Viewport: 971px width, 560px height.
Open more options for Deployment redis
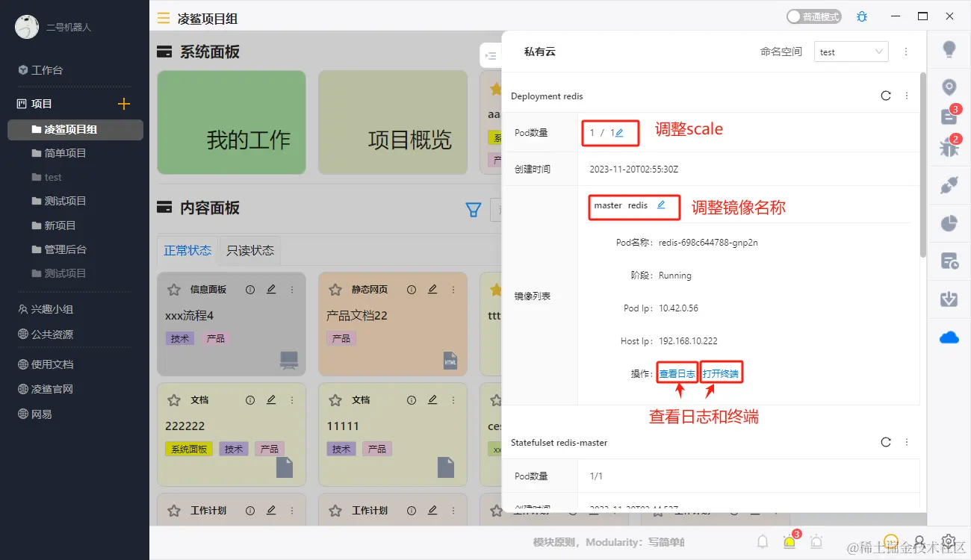907,96
